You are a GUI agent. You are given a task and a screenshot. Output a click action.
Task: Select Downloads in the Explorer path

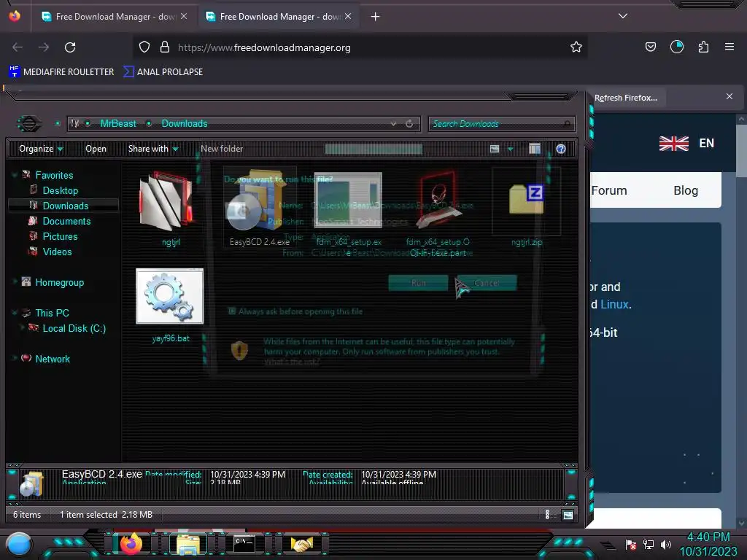coord(185,124)
